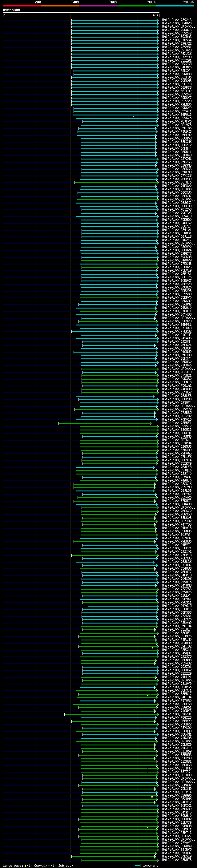
Task: Open hit UniRef100_Q0WW76
Action: coord(177,30)
